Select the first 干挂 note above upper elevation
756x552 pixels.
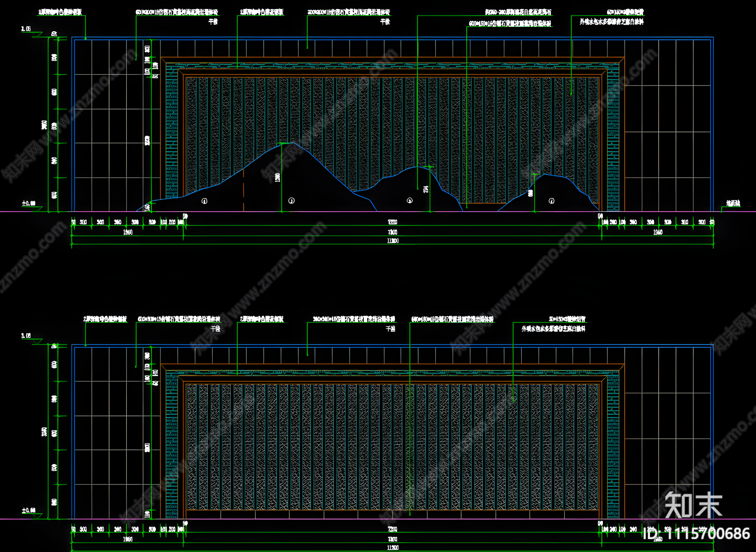pyautogui.click(x=213, y=22)
